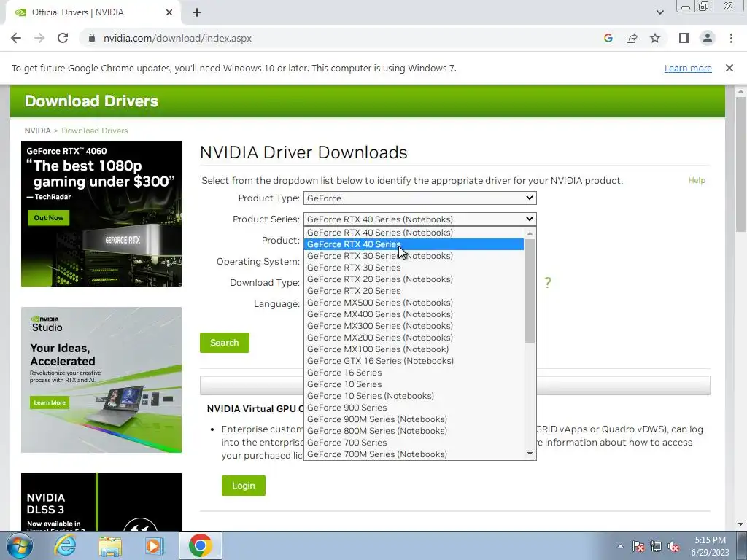
Task: Select GeForce MX200 Series (Notebooks)
Action: [414, 337]
